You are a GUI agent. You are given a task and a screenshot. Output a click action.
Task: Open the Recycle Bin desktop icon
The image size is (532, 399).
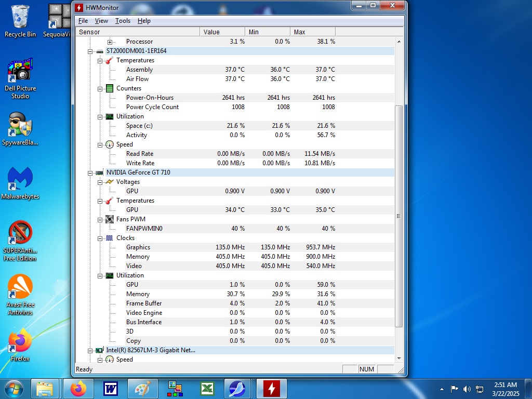point(20,21)
